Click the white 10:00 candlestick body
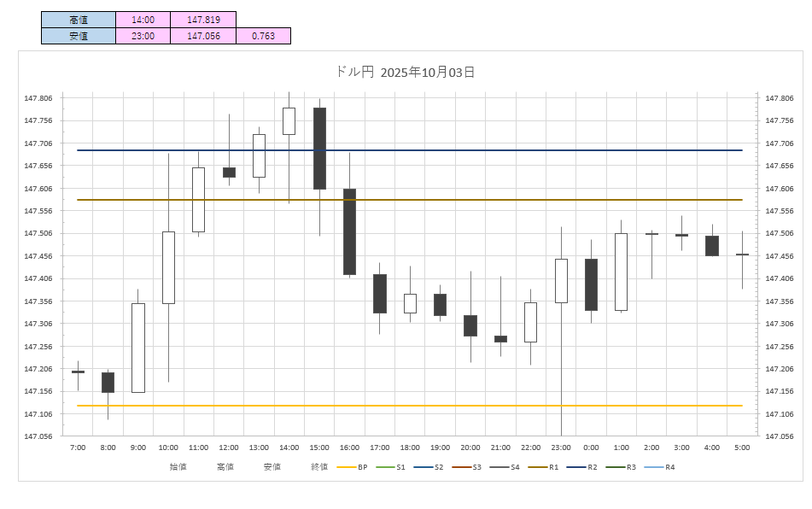812x509 pixels. click(x=168, y=267)
